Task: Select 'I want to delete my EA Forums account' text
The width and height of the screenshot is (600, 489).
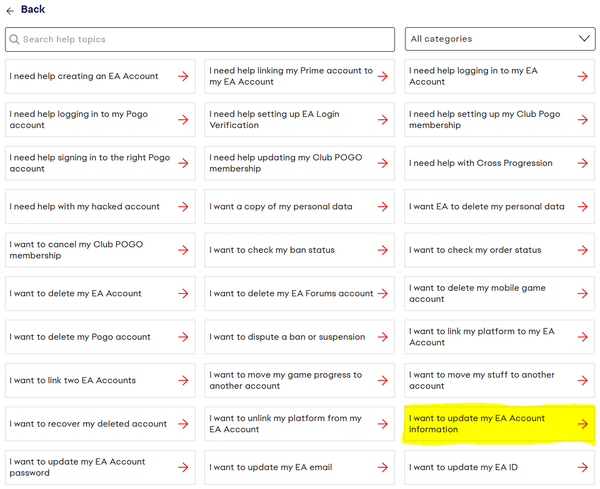Action: (x=291, y=293)
